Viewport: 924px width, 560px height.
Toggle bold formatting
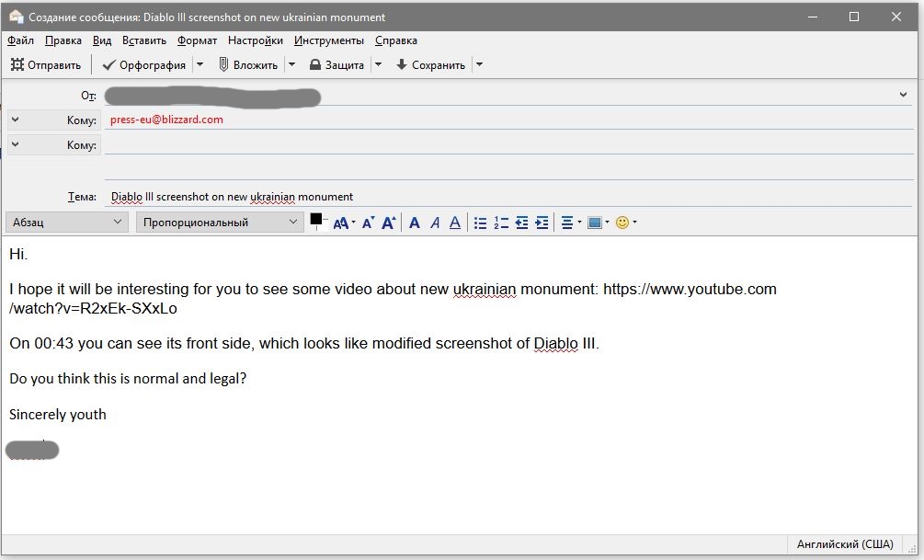(x=415, y=223)
